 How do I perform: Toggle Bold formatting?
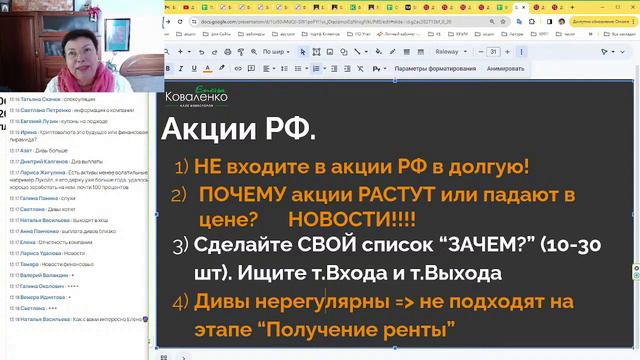[x=168, y=69]
